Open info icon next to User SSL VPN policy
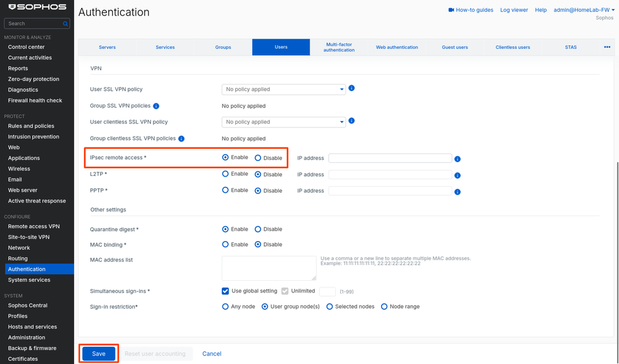Image resolution: width=619 pixels, height=364 pixels. (351, 88)
